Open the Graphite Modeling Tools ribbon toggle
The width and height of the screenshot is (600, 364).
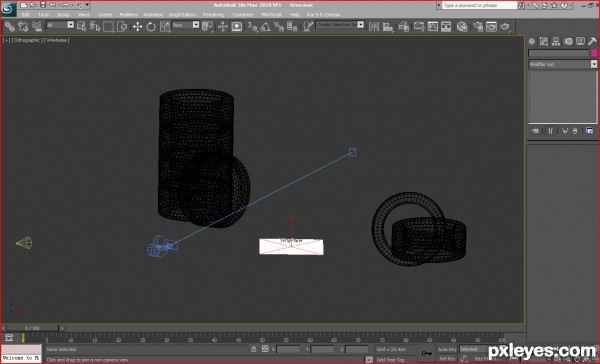click(x=419, y=26)
